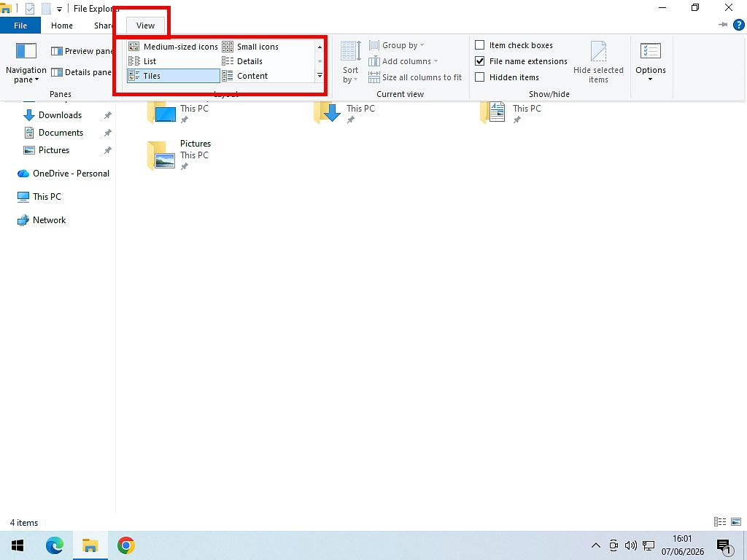
Task: Toggle the Details pane
Action: [82, 72]
